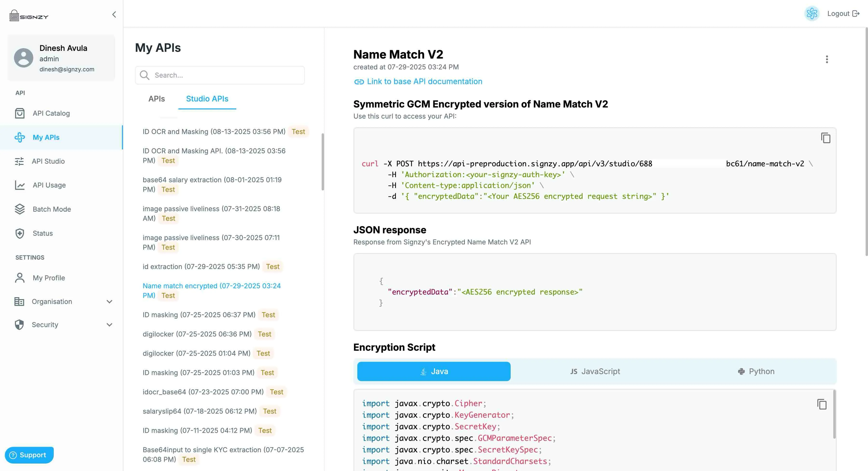868x471 pixels.
Task: Select the Python script tab
Action: click(x=756, y=371)
